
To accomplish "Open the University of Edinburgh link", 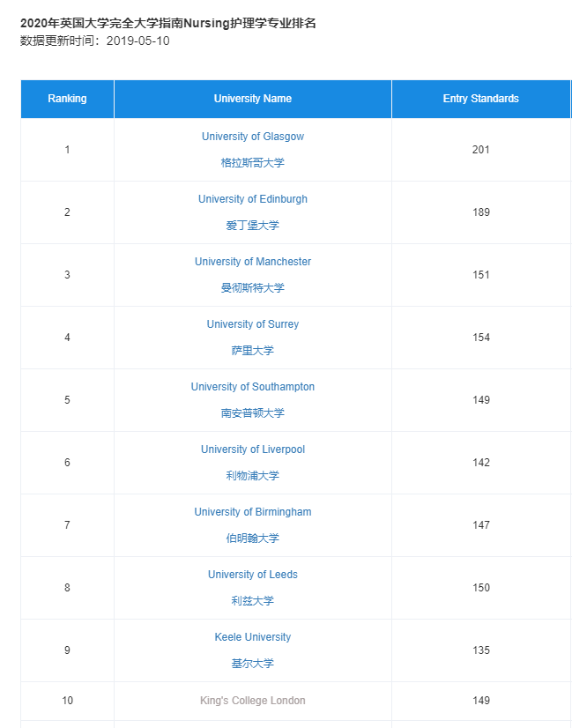I will (x=253, y=199).
